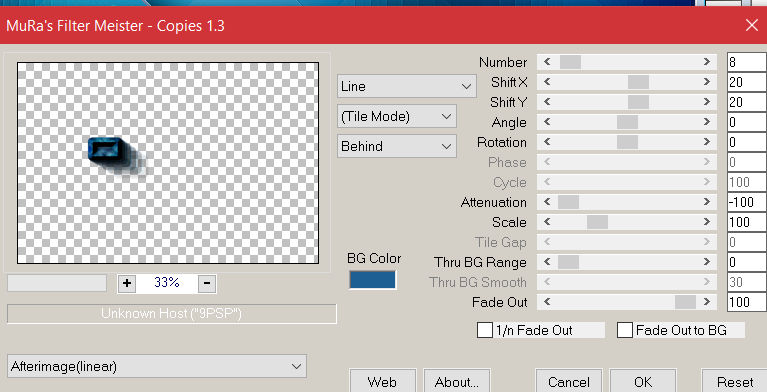Click left arrow of Rotation slider

547,142
